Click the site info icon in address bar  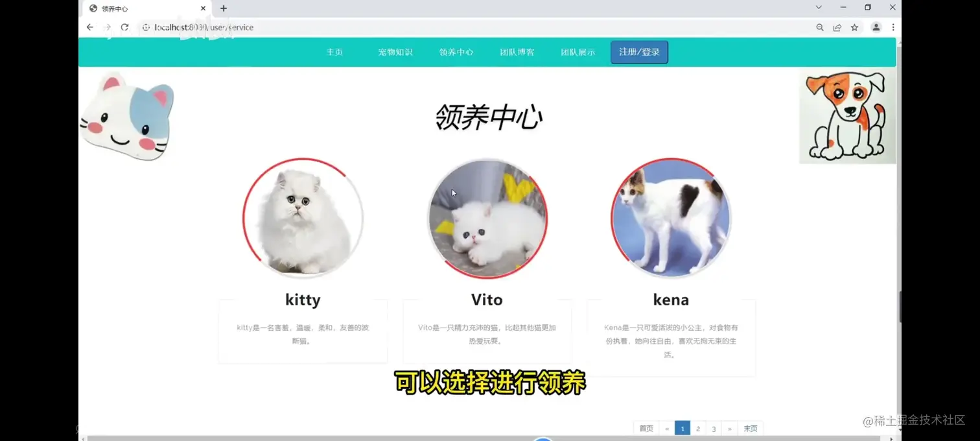tap(146, 27)
